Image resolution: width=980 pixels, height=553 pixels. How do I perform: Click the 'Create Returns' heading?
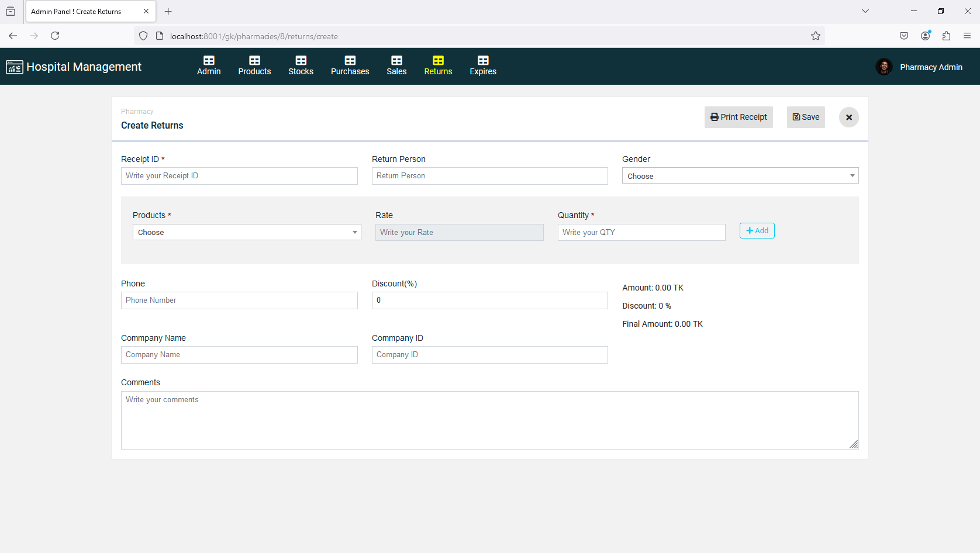coord(152,126)
